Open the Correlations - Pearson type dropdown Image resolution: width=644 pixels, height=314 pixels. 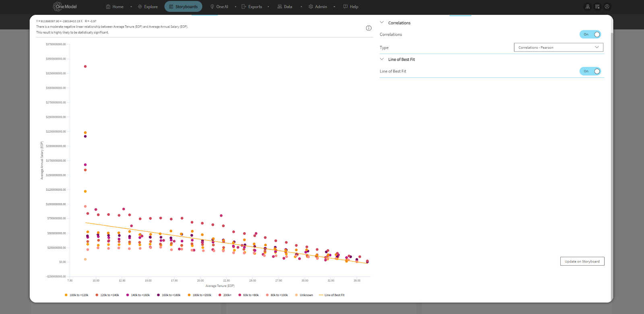pos(558,48)
